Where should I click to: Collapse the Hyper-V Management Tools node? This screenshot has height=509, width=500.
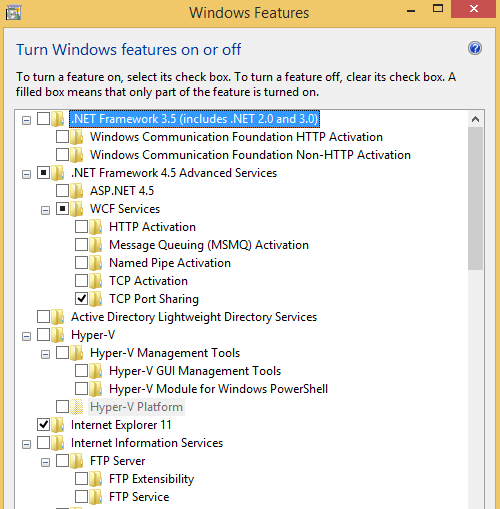[45, 354]
